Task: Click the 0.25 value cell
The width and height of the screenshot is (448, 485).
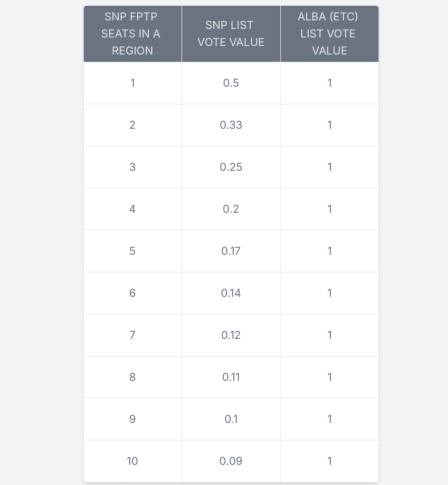Action: point(231,167)
